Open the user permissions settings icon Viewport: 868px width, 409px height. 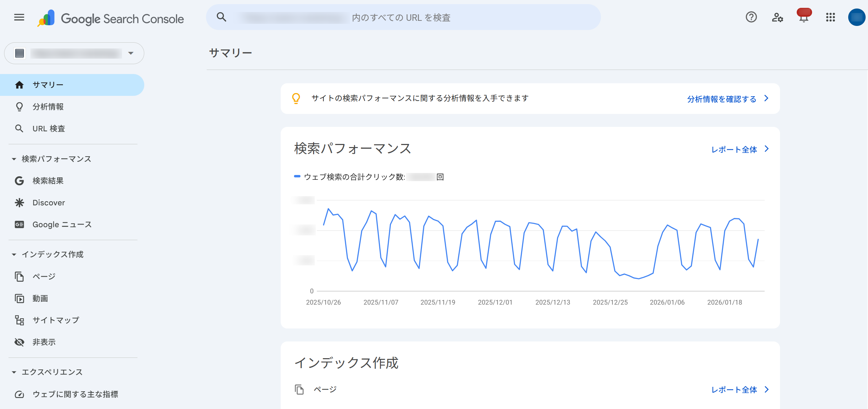[778, 18]
